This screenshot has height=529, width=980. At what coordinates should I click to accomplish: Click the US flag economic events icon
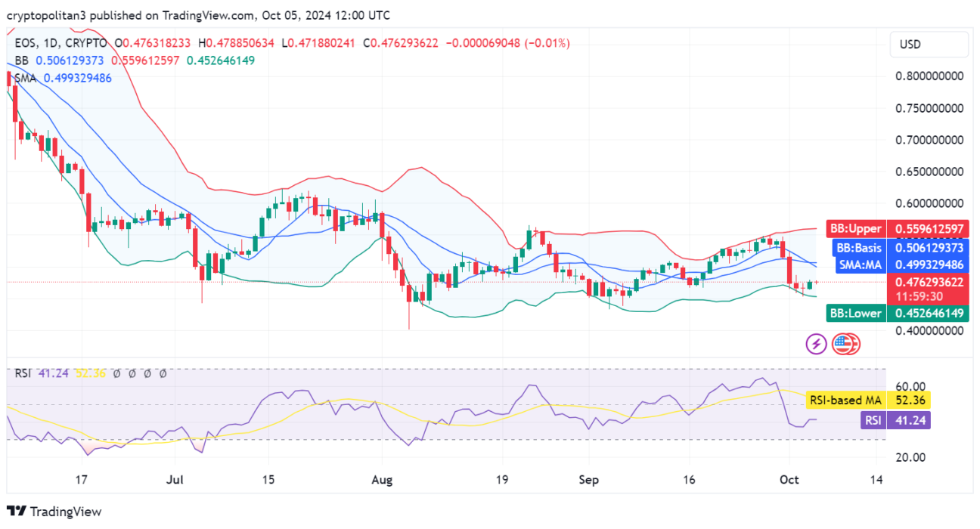(845, 345)
